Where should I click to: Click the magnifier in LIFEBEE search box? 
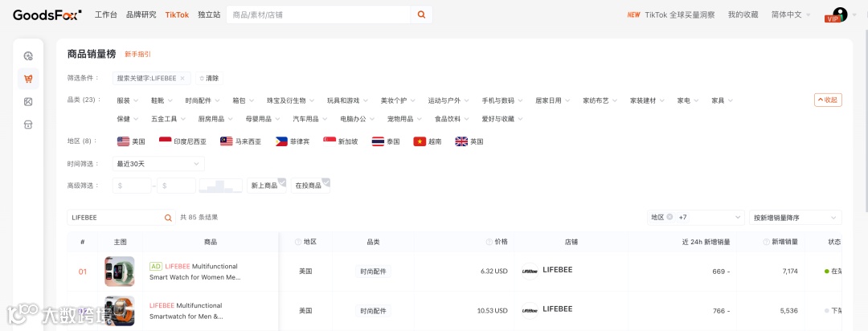(168, 218)
